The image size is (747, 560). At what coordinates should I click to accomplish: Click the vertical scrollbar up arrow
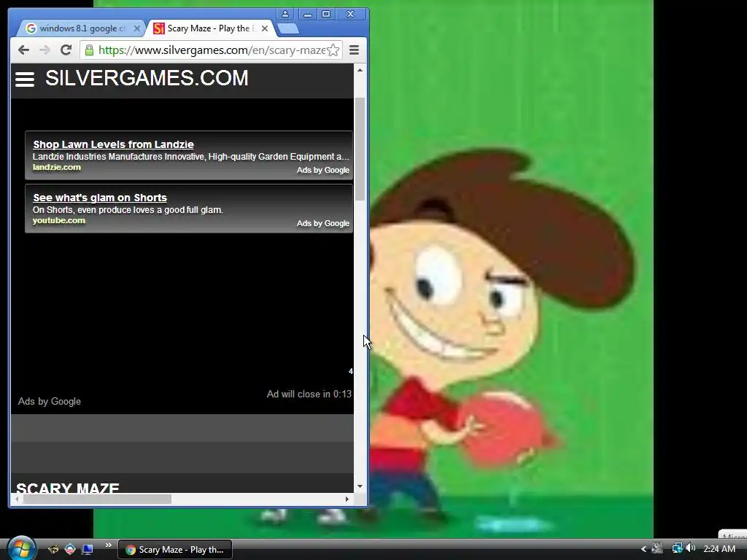coord(360,71)
